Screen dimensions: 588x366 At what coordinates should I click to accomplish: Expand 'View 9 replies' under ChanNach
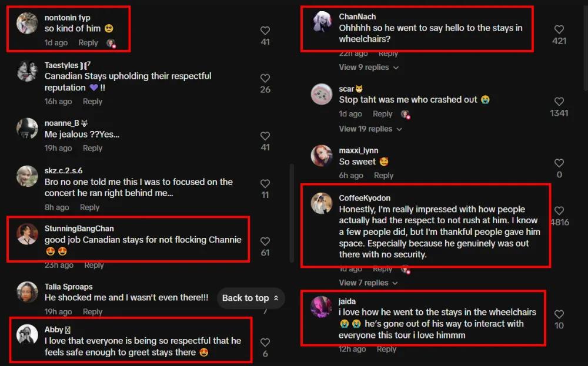click(369, 67)
